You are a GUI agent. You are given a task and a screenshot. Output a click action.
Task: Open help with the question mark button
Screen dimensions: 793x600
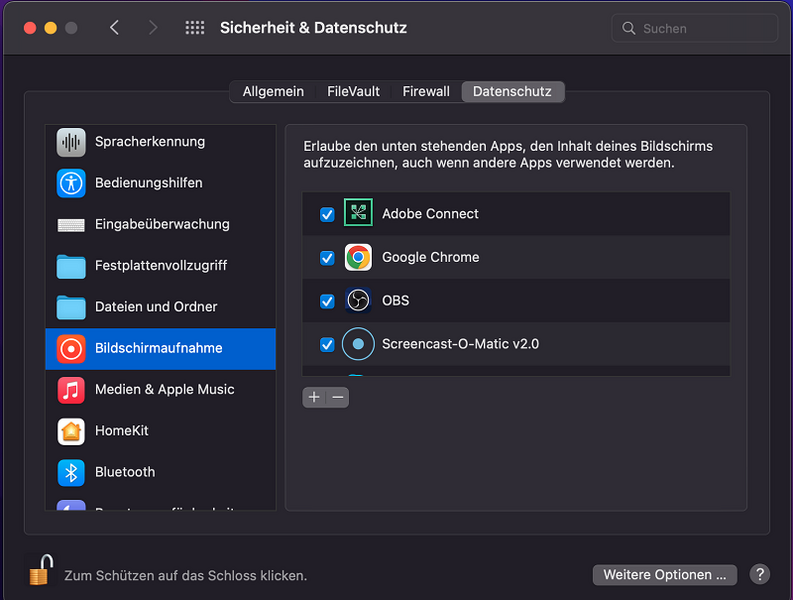[760, 574]
